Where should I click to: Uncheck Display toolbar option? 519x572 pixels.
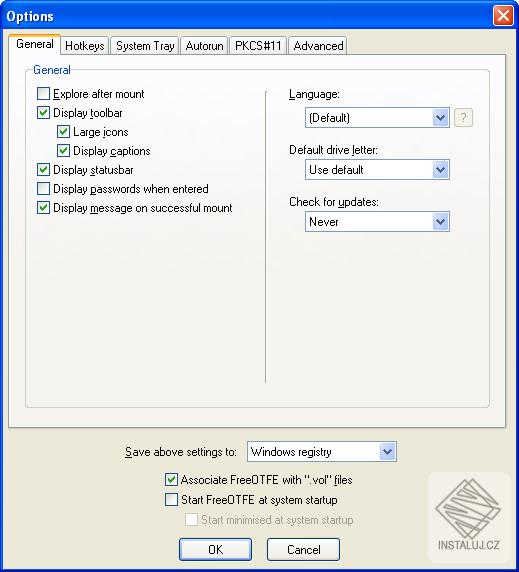coord(43,113)
